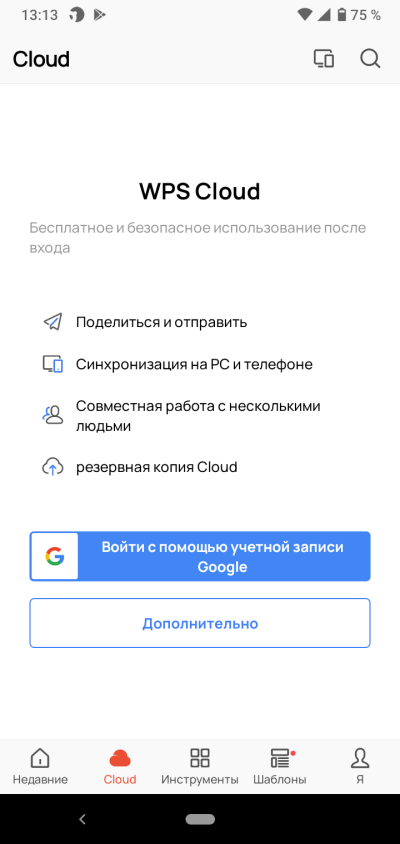The image size is (400, 844).
Task: Sign in with Google account button
Action: pyautogui.click(x=200, y=556)
